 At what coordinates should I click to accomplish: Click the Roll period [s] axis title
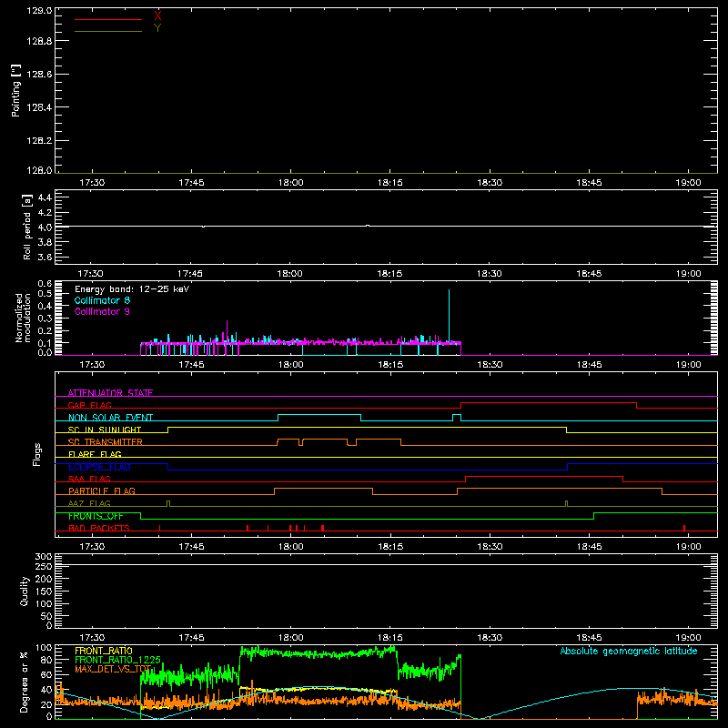[x=26, y=227]
